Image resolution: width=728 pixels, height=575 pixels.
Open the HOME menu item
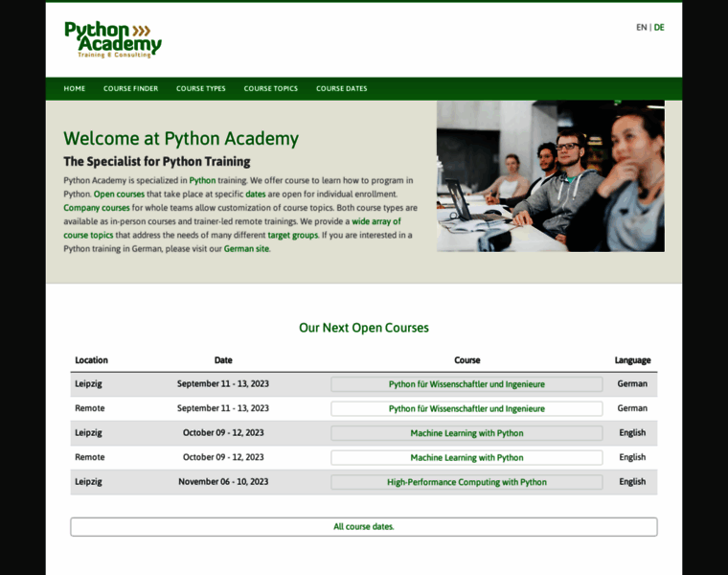(x=75, y=88)
